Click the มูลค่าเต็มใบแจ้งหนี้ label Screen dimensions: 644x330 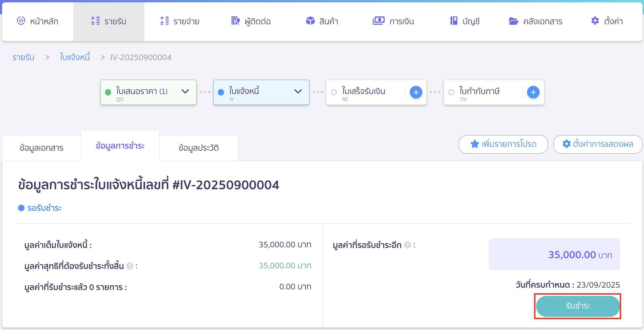point(58,245)
